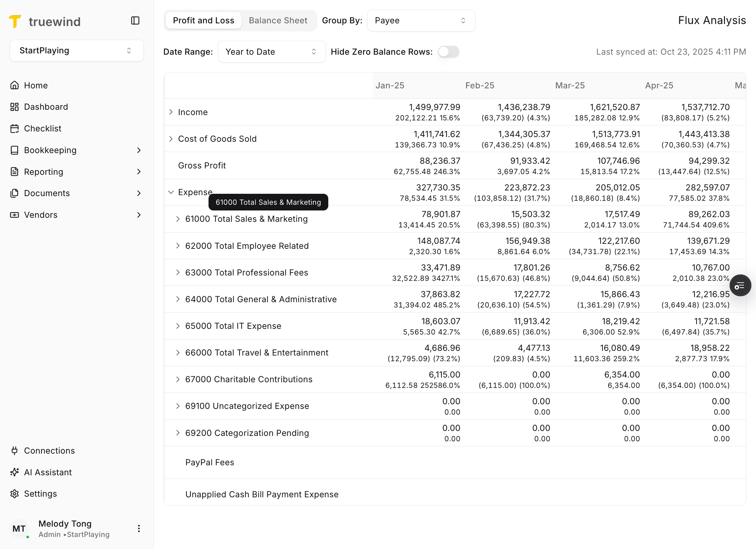The width and height of the screenshot is (756, 549).
Task: Enable Hide Zero Balance Rows
Action: pyautogui.click(x=448, y=52)
